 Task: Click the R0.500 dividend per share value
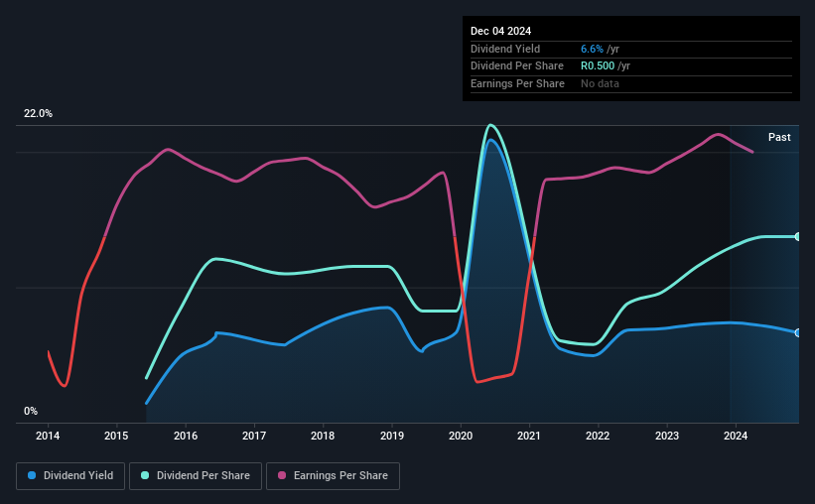[x=598, y=66]
